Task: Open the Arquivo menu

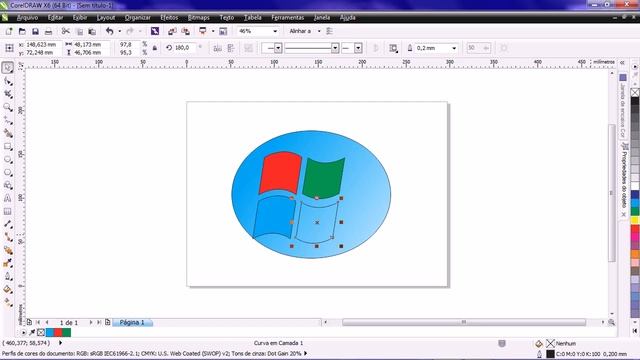Action: [27, 18]
